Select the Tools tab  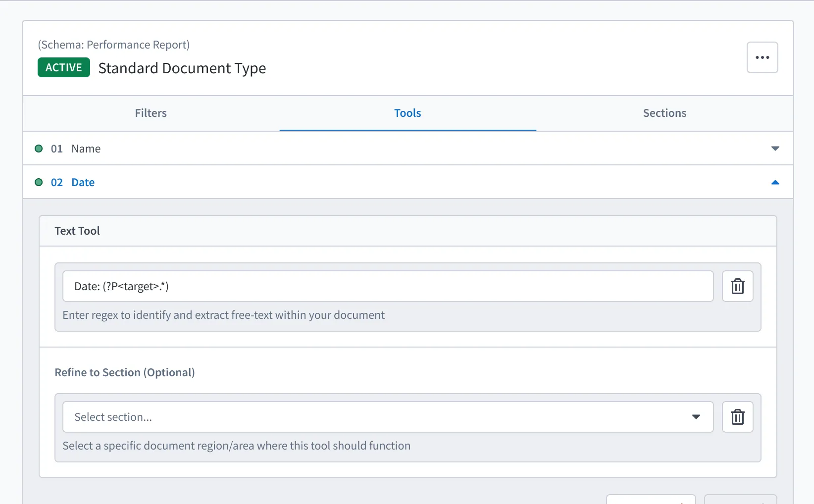coord(407,113)
